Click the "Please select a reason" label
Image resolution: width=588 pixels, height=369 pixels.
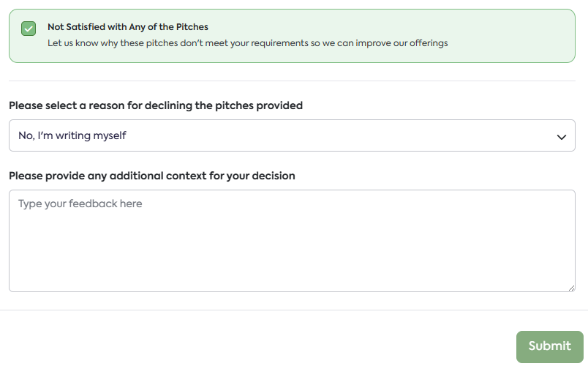pos(156,105)
